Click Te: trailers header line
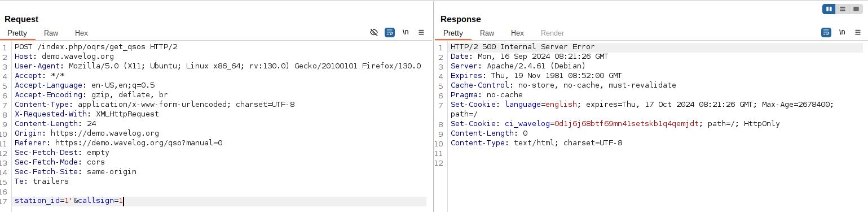The width and height of the screenshot is (868, 212). click(x=42, y=181)
